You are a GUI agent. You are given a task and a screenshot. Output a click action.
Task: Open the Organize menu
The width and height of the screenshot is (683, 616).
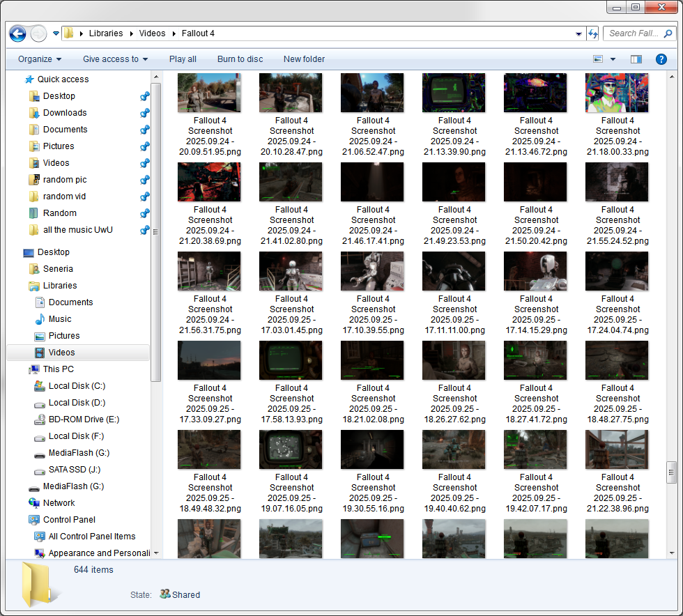40,59
